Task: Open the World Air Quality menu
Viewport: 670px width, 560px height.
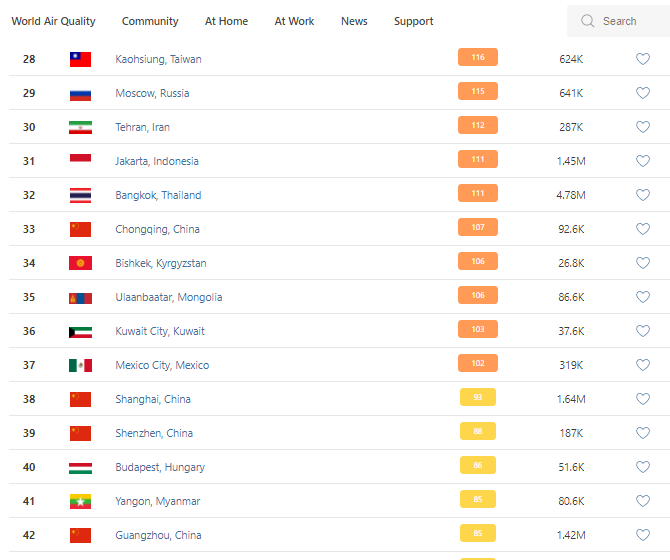Action: click(x=54, y=21)
